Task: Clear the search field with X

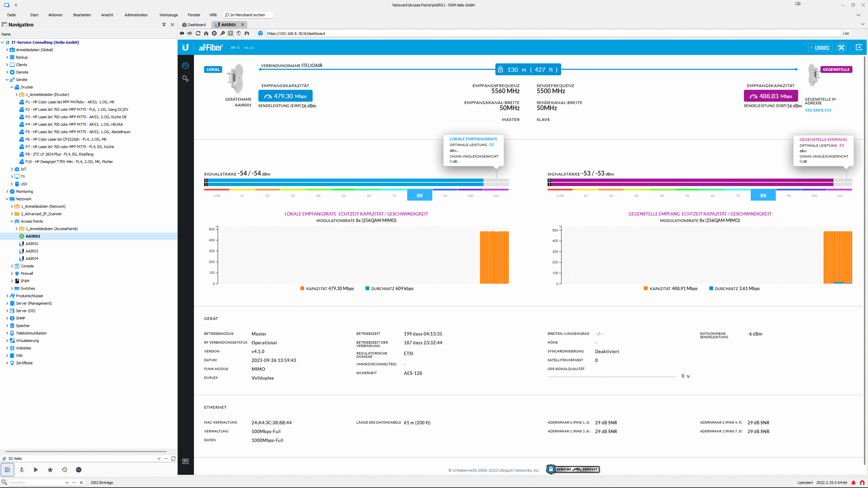Action: coord(81,483)
